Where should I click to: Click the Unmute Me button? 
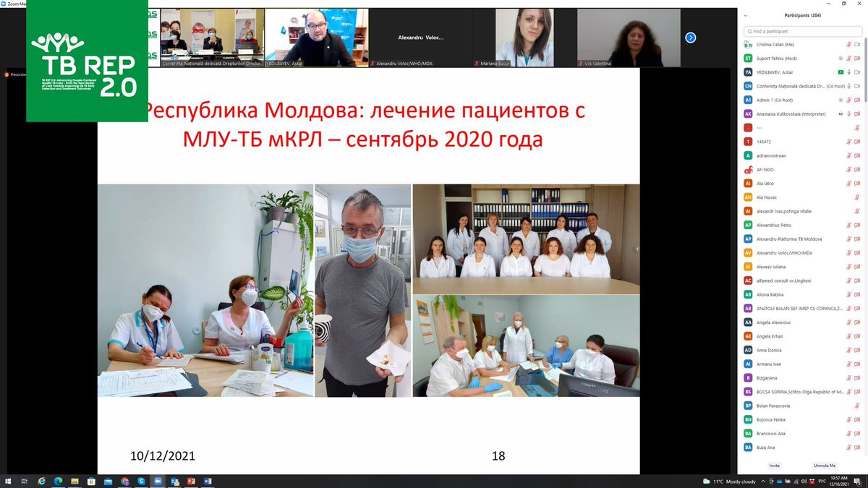(824, 466)
